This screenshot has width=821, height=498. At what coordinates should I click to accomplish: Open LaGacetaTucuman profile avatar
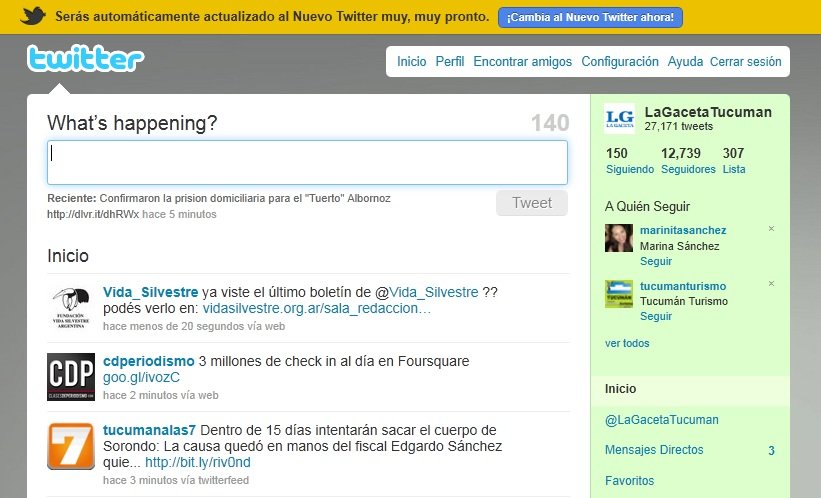pyautogui.click(x=619, y=119)
